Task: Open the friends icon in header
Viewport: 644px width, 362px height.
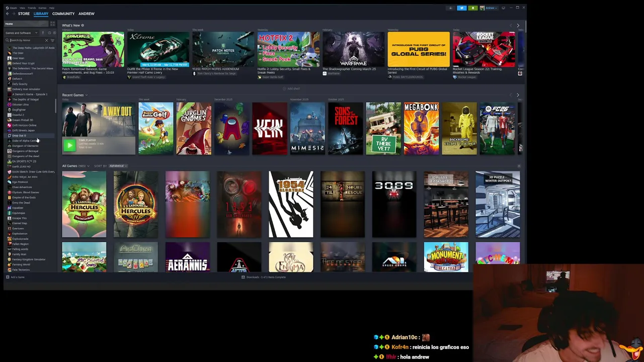Action: pos(450,8)
